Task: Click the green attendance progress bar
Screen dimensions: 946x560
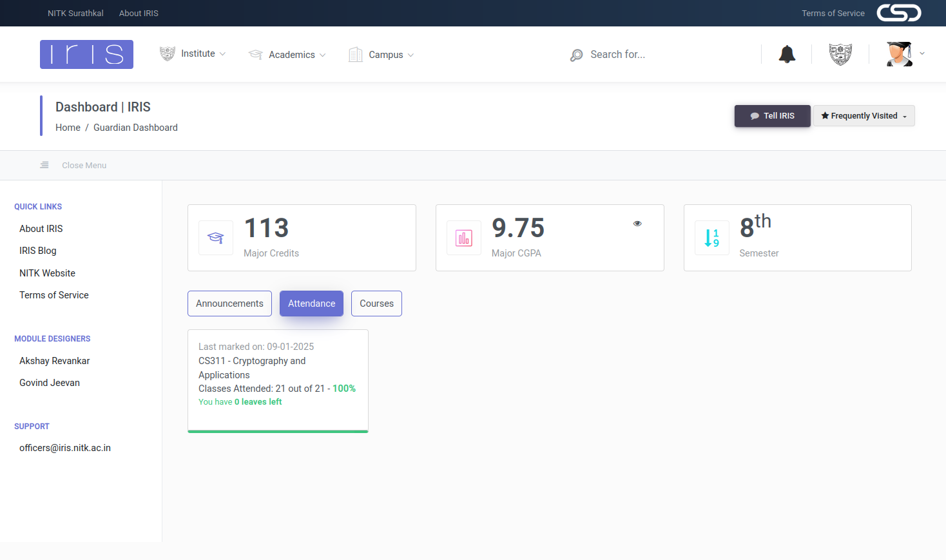Action: tap(278, 432)
